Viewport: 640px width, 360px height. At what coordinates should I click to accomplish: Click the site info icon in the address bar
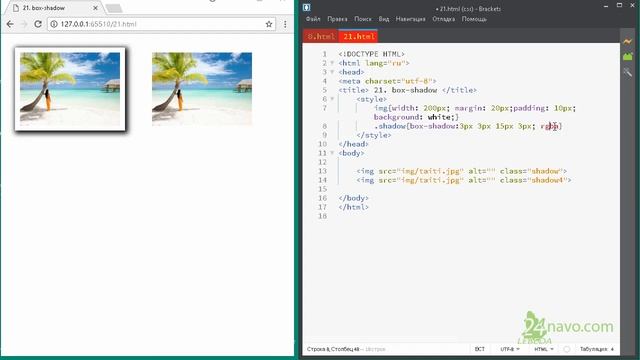coord(53,24)
